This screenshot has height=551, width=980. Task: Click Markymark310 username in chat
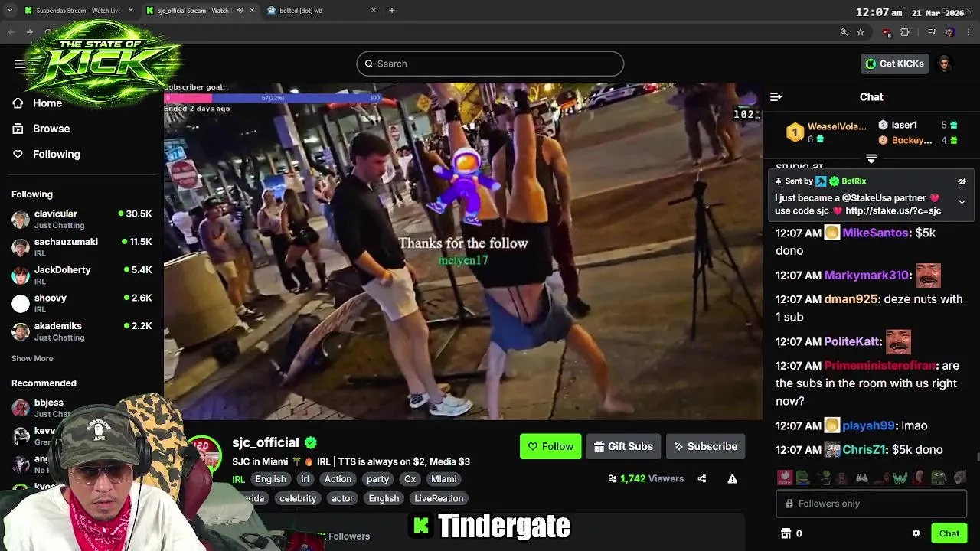click(x=866, y=275)
